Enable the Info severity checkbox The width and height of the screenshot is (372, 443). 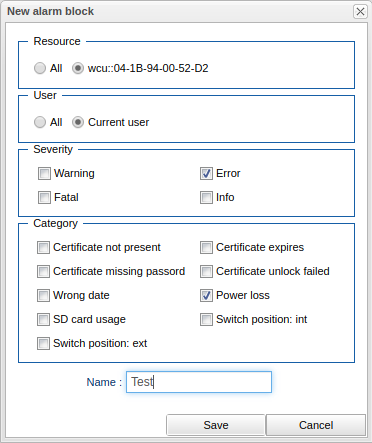click(x=206, y=197)
